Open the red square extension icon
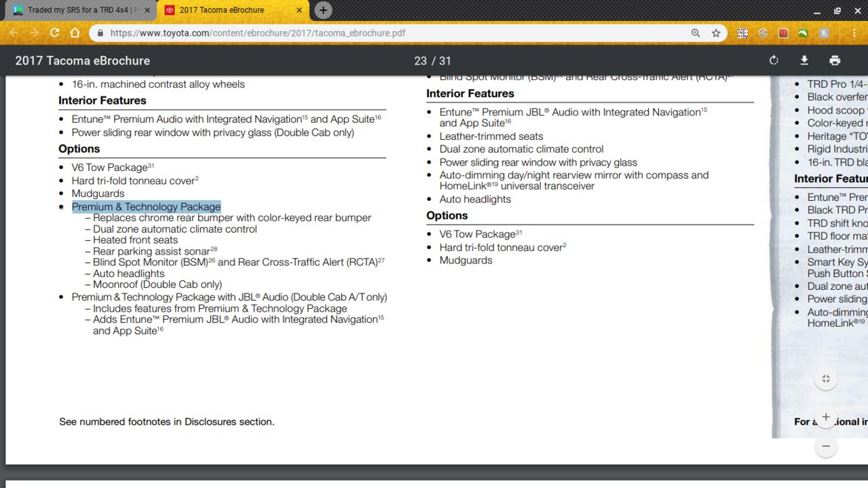Screen dimensions: 868x488 point(783,33)
